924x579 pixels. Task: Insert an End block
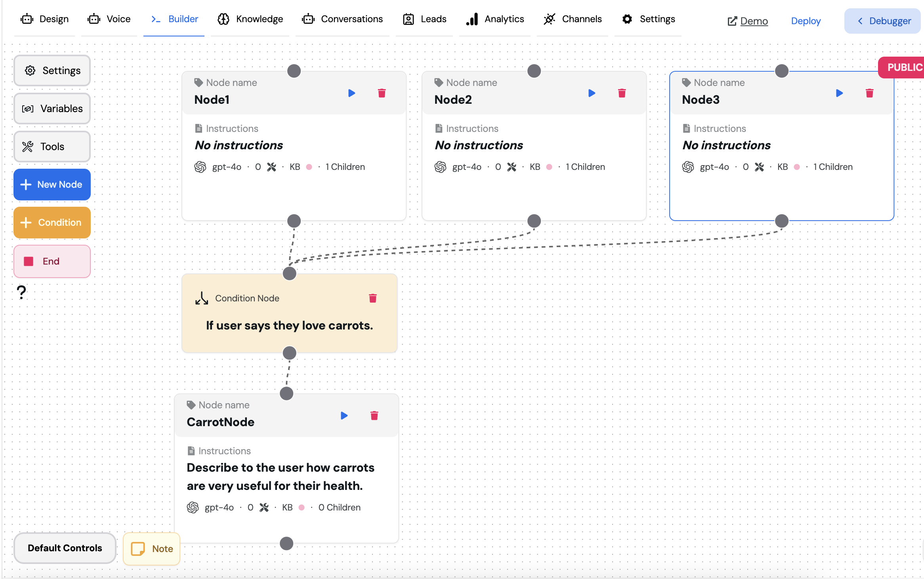pos(52,261)
